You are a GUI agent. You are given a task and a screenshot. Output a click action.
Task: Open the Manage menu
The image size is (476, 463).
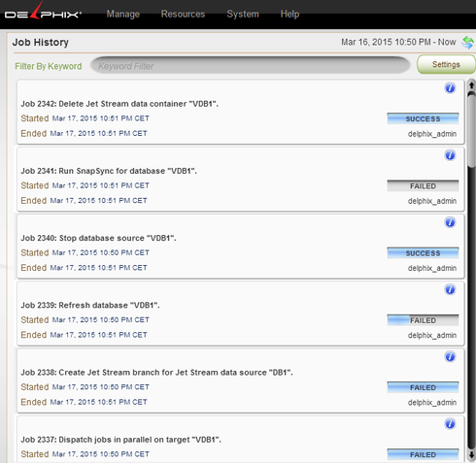[x=123, y=14]
